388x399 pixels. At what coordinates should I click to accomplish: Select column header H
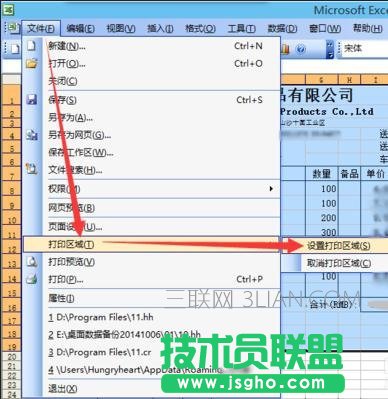click(x=349, y=80)
